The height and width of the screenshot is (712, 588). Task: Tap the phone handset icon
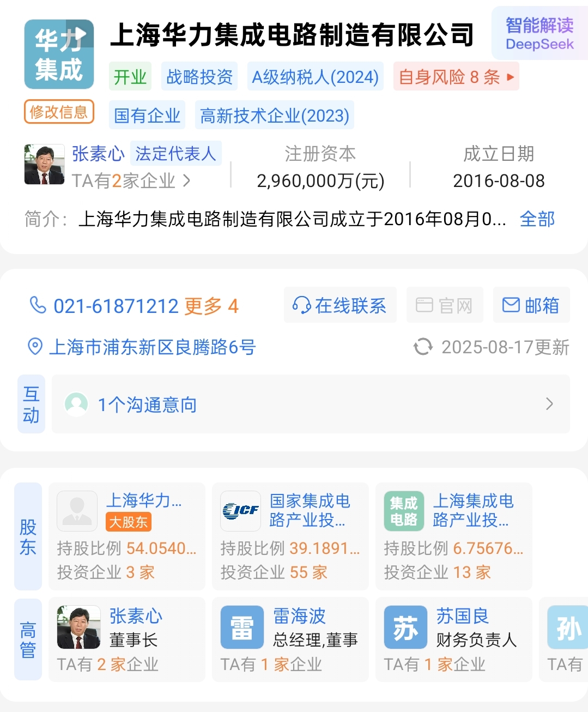(38, 305)
